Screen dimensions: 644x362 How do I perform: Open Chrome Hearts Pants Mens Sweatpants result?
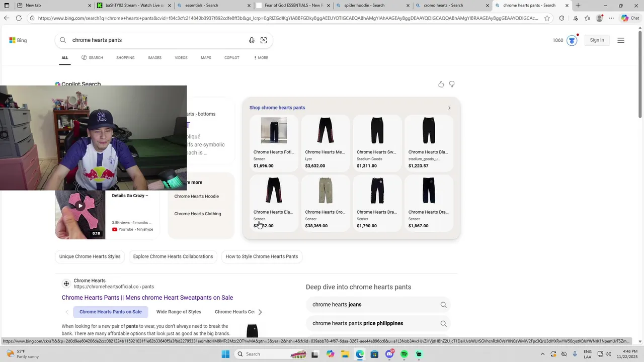pos(147,298)
